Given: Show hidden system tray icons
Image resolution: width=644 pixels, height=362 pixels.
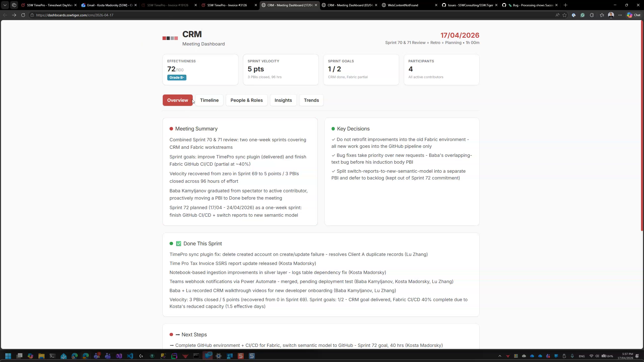Looking at the screenshot, I should 500,356.
